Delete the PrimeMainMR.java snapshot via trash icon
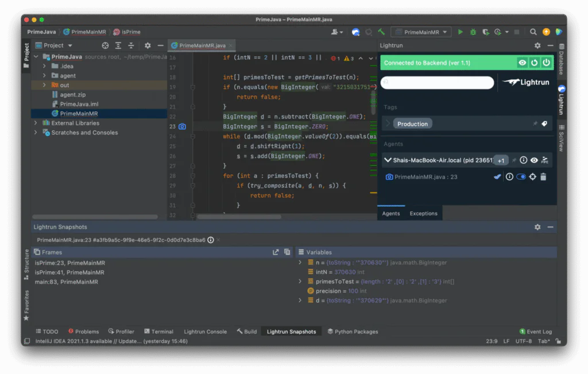 coord(544,176)
